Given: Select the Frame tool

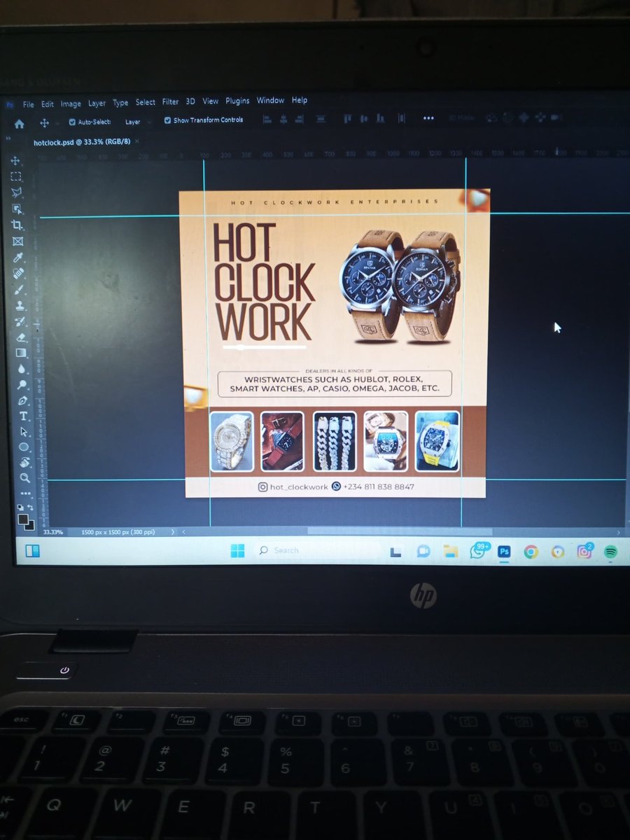Looking at the screenshot, I should (17, 241).
